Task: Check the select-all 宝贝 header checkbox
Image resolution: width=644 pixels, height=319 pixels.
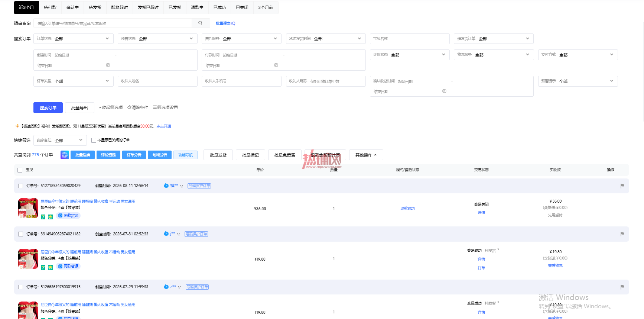Action: tap(20, 170)
